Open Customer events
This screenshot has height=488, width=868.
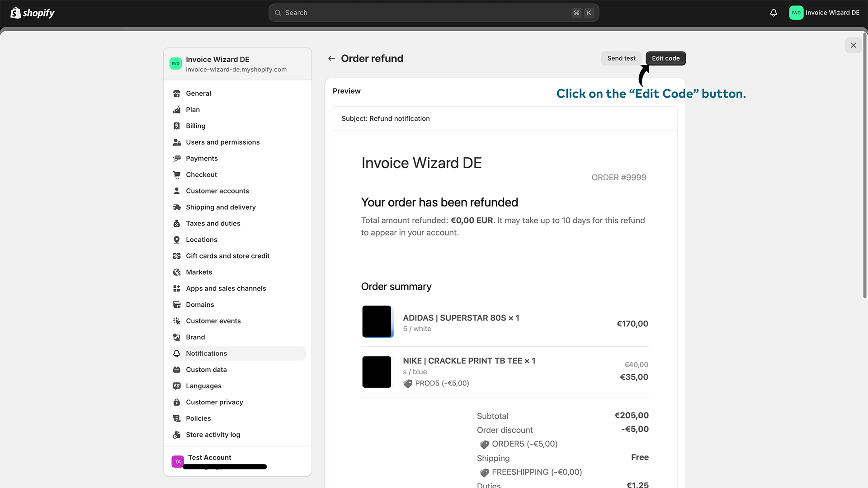click(x=237, y=321)
